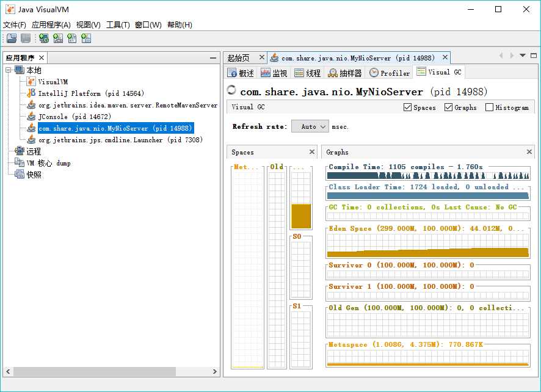Open the document list dropdown arrow

pyautogui.click(x=523, y=56)
